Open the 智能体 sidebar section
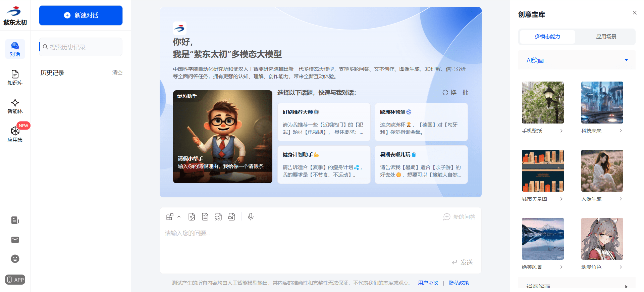The image size is (644, 292). [15, 106]
